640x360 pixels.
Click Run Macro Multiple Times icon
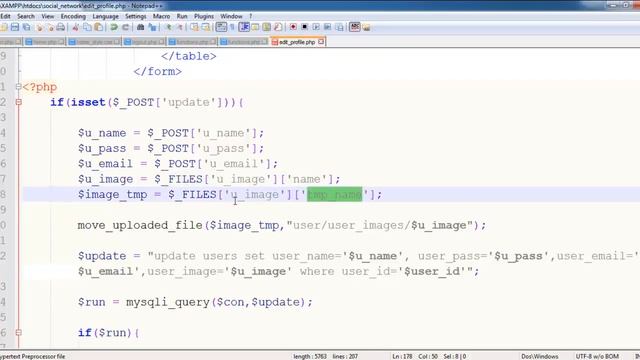tap(327, 27)
